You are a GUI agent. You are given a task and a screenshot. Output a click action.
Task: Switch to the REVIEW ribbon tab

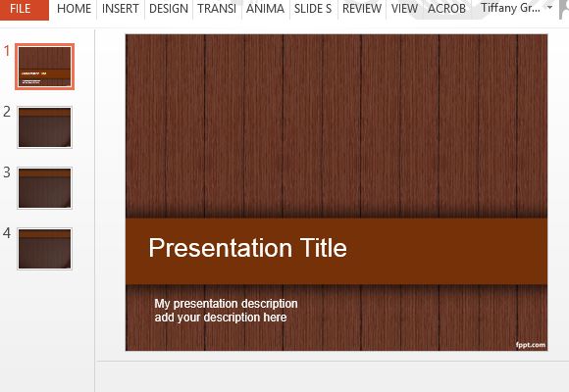tap(362, 9)
